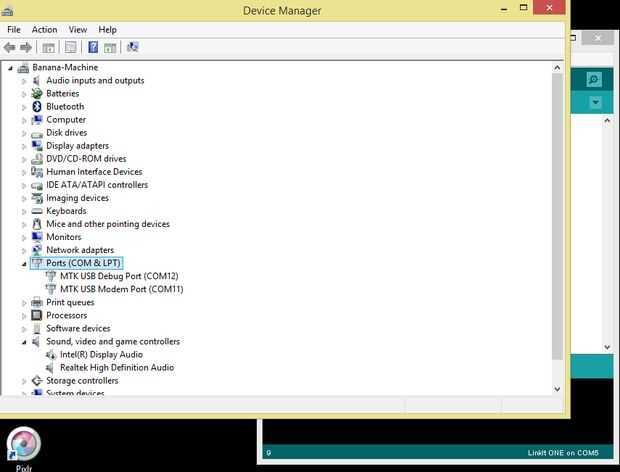
Task: Click the Storage controllers icon
Action: 37,380
